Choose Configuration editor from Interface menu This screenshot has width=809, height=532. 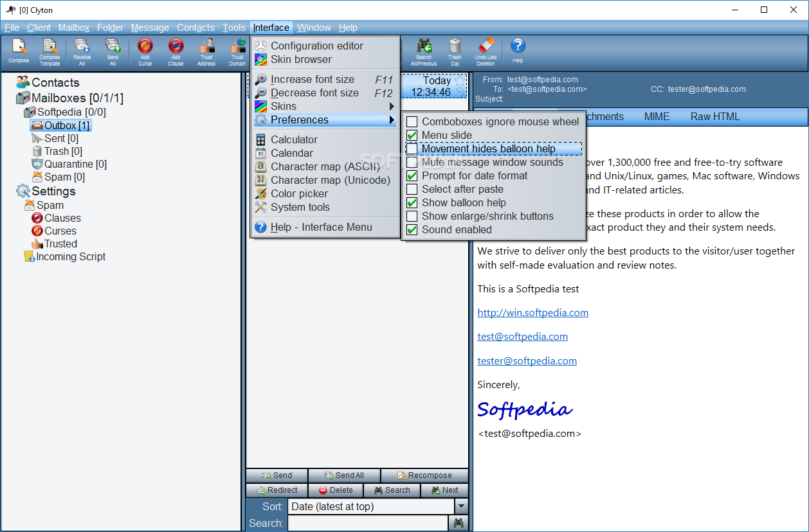click(325, 46)
